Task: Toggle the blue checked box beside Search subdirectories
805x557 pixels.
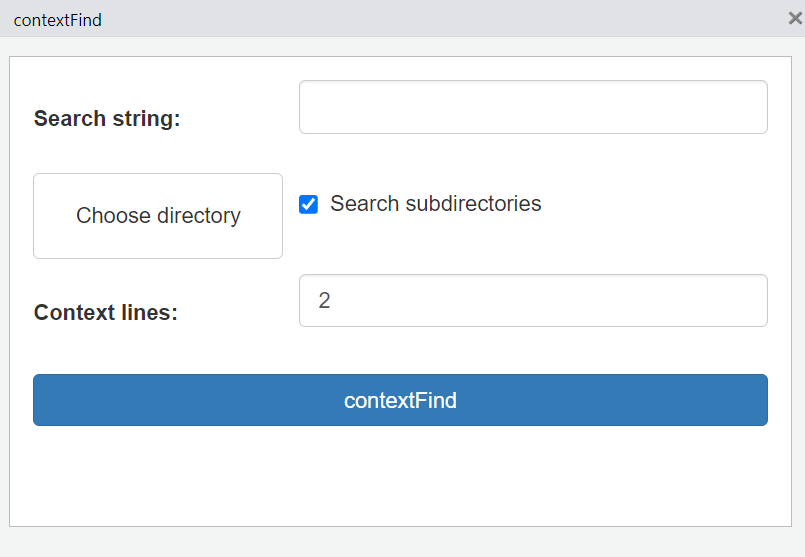Action: click(x=309, y=204)
